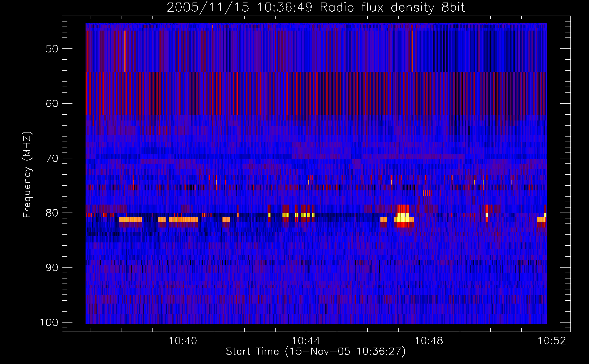Click the 80 frequency tick label
The height and width of the screenshot is (364, 589).
tap(52, 213)
